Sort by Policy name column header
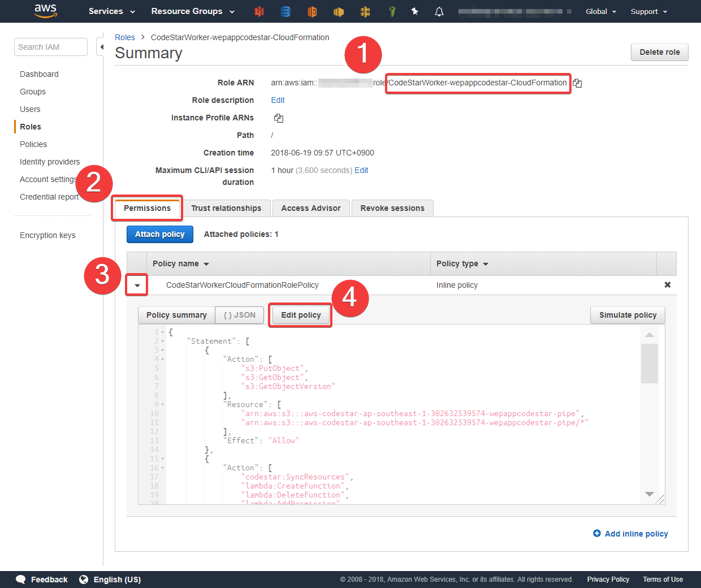This screenshot has height=588, width=701. pyautogui.click(x=181, y=263)
